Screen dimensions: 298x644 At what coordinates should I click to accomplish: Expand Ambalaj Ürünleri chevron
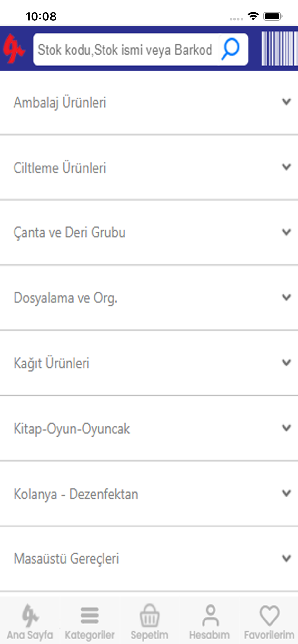click(286, 102)
